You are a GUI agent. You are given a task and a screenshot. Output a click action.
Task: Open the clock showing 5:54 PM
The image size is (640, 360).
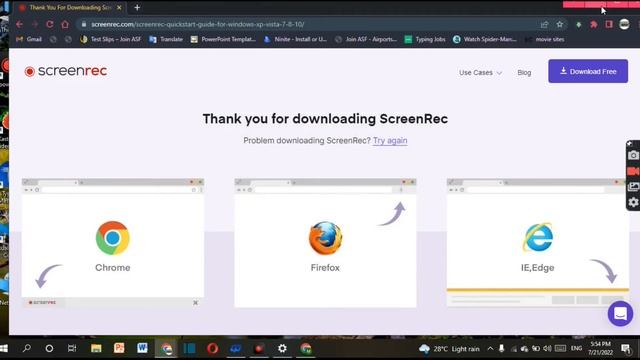(x=600, y=348)
